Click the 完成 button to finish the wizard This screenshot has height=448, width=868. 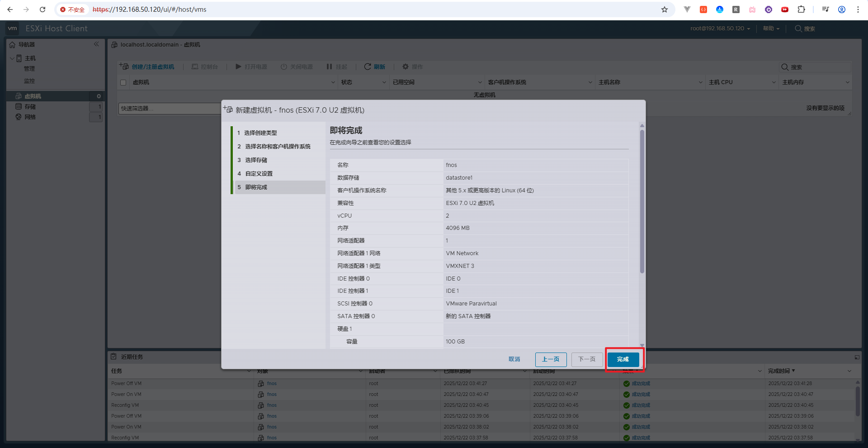pos(623,359)
